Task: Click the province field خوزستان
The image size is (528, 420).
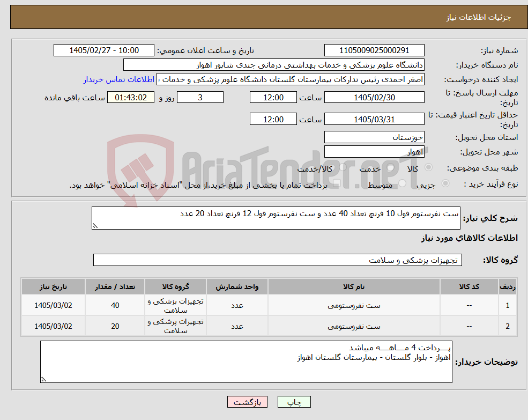Action: tap(374, 137)
